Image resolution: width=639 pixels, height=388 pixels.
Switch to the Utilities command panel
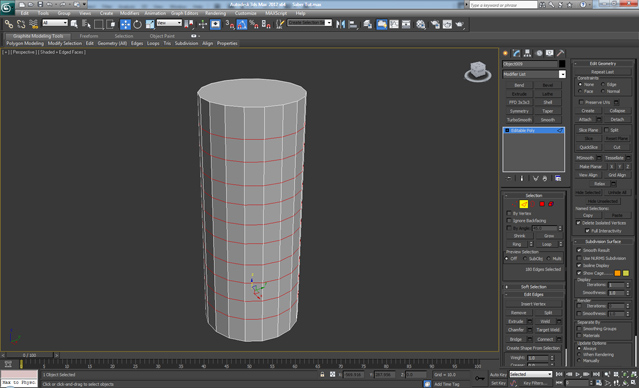click(561, 53)
